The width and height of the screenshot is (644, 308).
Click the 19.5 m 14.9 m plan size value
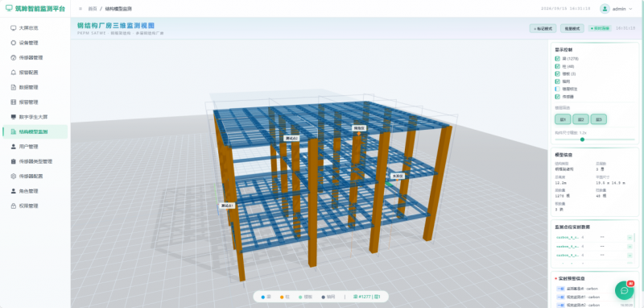coord(610,182)
